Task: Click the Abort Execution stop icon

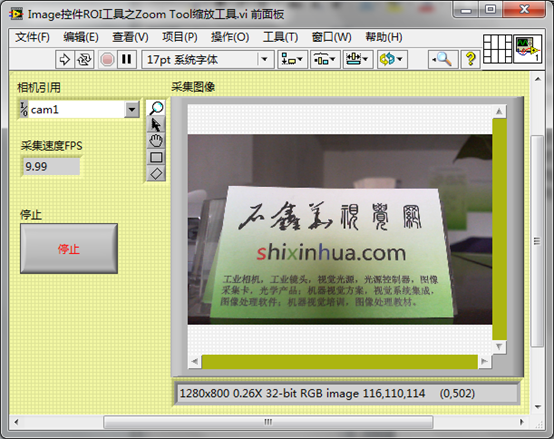Action: coord(107,59)
